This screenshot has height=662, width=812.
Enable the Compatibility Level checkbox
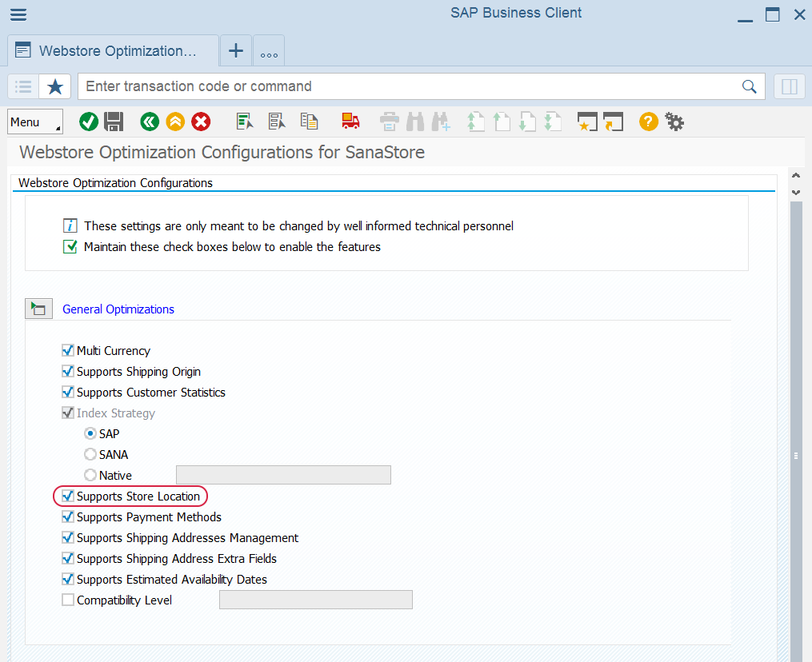pyautogui.click(x=68, y=600)
